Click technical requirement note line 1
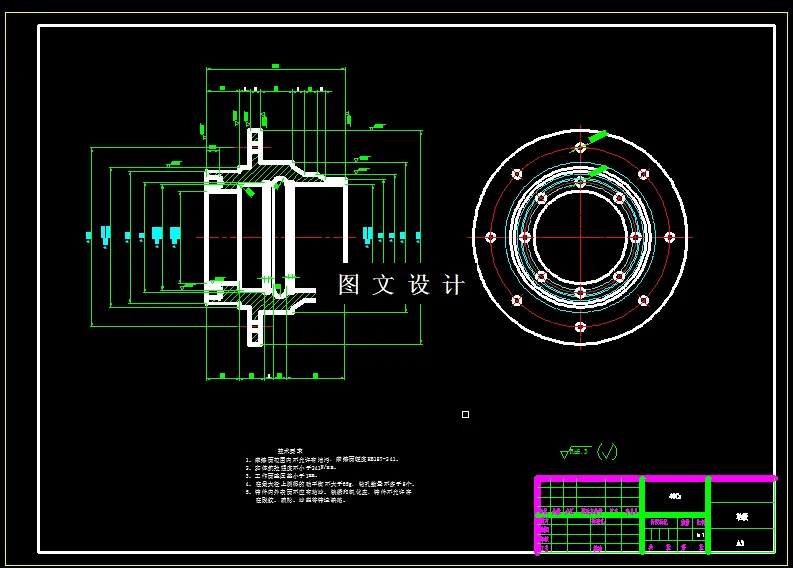Image resolution: width=793 pixels, height=568 pixels. point(322,460)
